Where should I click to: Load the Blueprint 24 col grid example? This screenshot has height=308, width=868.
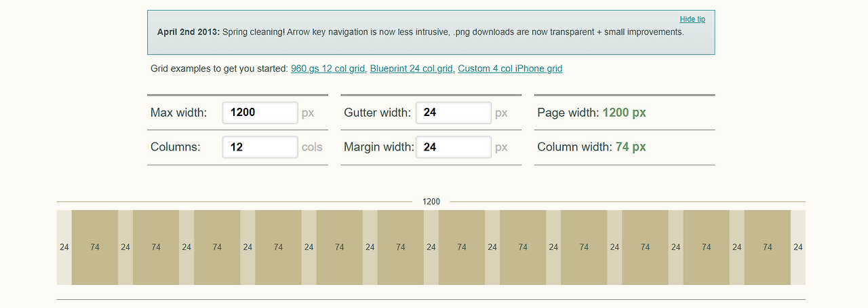point(412,69)
